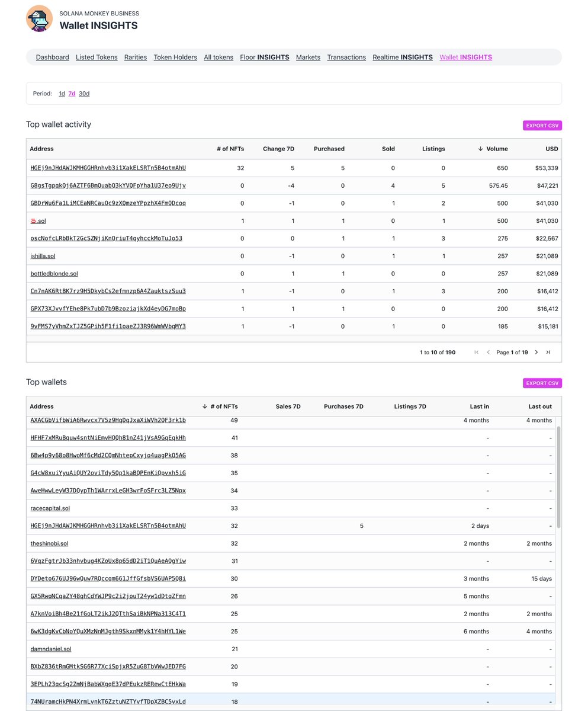Screen dimensions: 588x711
Task: Sort Top wallets by Purchases 7D
Action: point(343,406)
